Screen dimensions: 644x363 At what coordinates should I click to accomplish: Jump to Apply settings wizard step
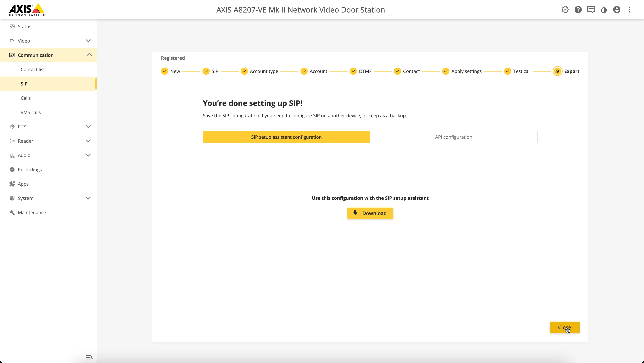(x=462, y=71)
